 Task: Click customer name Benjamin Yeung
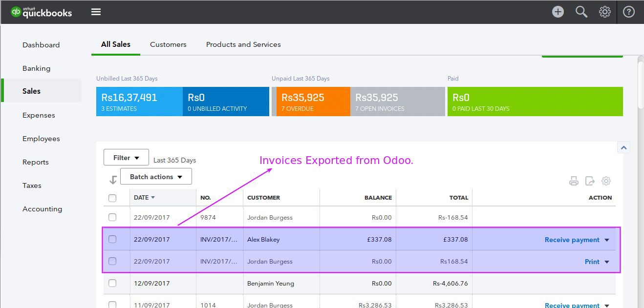point(271,283)
